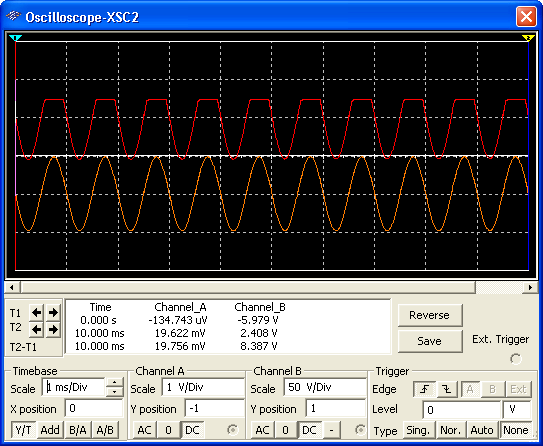Enable AC coupling for Channel A

tap(144, 430)
